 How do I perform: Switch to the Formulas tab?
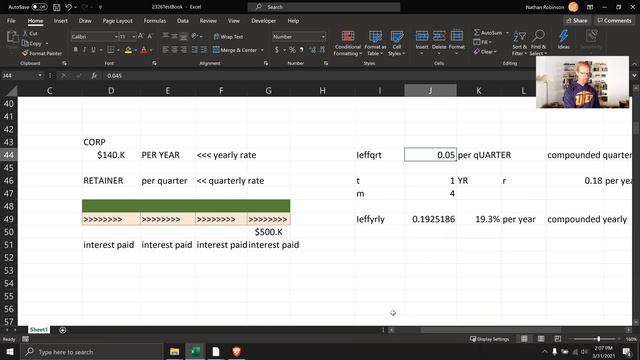pos(155,21)
